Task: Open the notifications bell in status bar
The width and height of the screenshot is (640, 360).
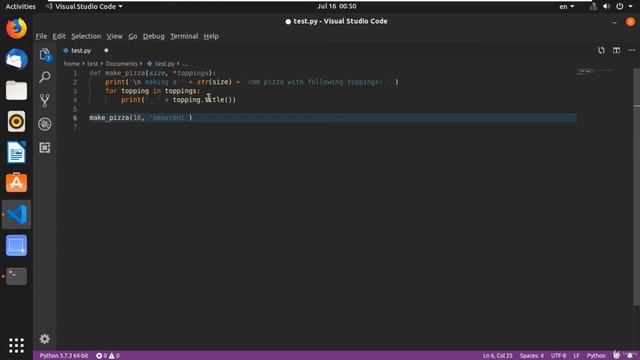Action: coord(630,356)
